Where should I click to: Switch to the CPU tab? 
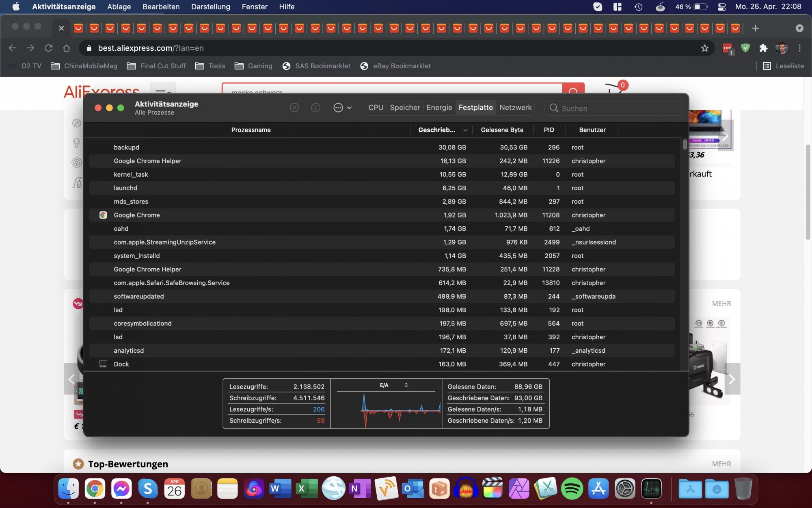coord(376,108)
